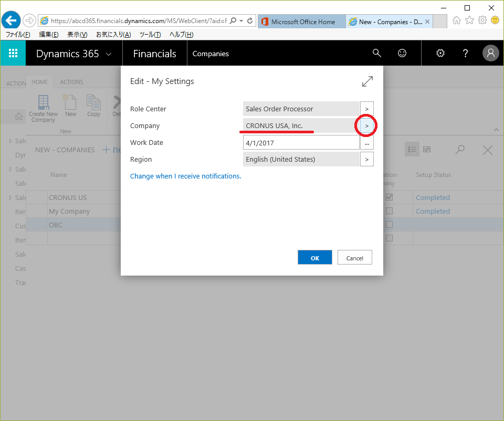Click the browser address bar URL
This screenshot has width=504, height=421.
coord(139,21)
